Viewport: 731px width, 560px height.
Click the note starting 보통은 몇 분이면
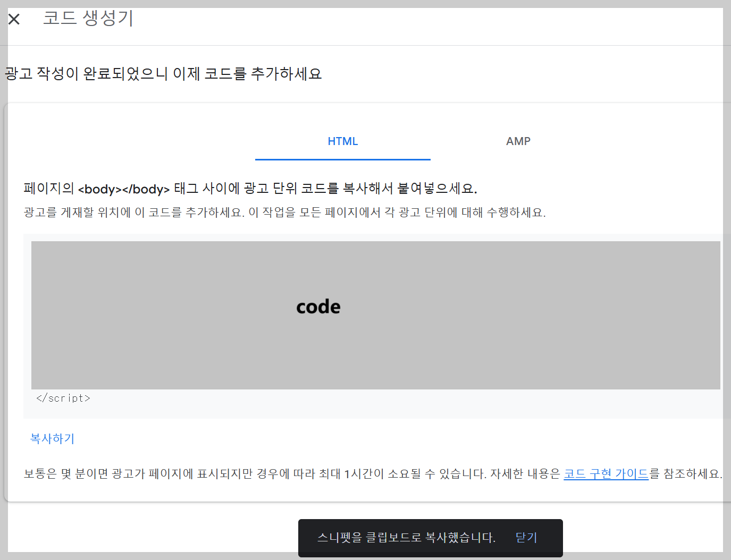coord(373,473)
